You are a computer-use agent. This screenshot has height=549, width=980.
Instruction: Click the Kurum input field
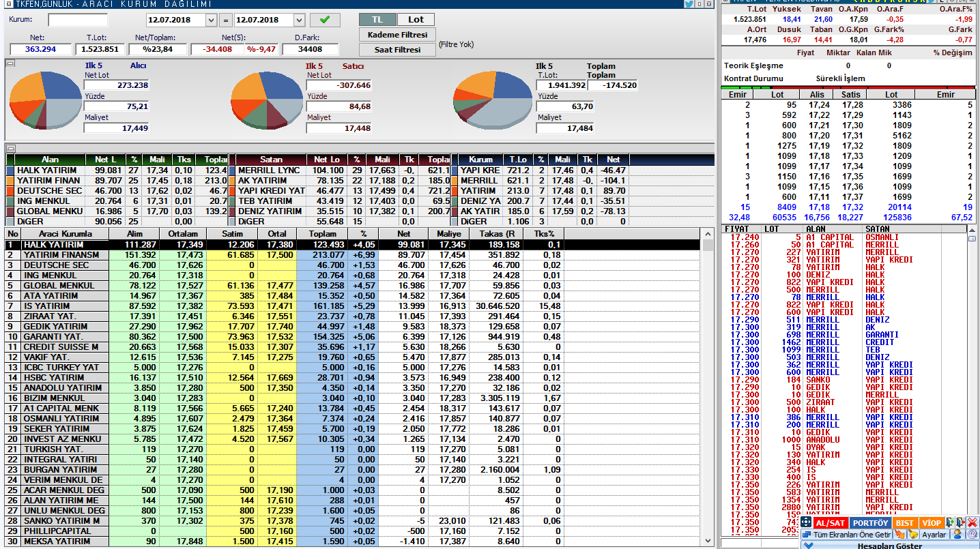pos(78,20)
